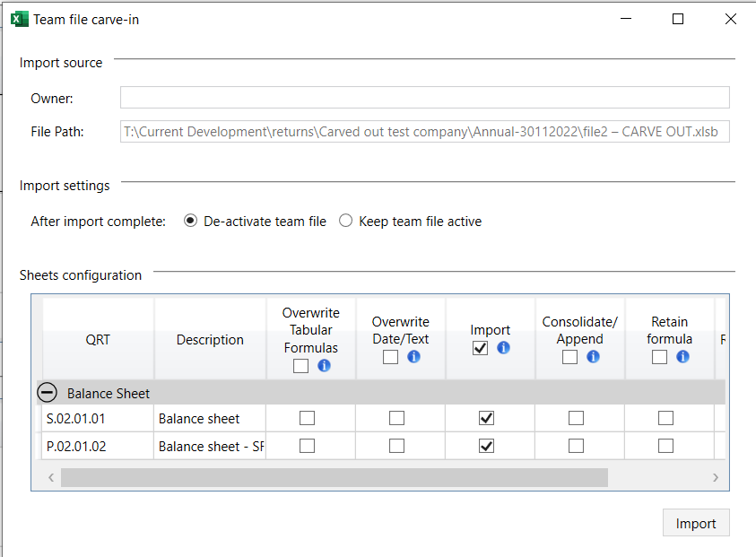Select De-activate team file option
The height and width of the screenshot is (557, 756).
(191, 222)
